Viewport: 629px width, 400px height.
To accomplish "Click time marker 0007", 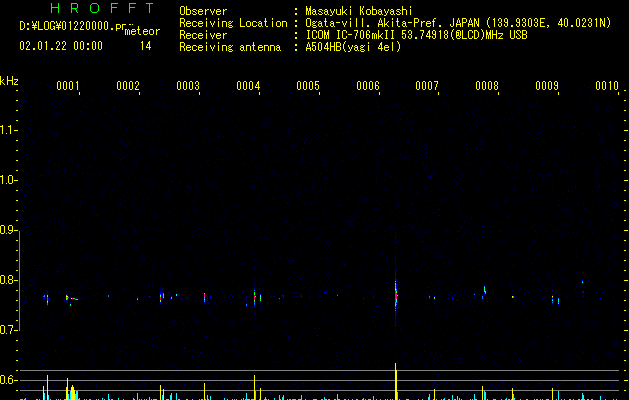I will tap(427, 85).
